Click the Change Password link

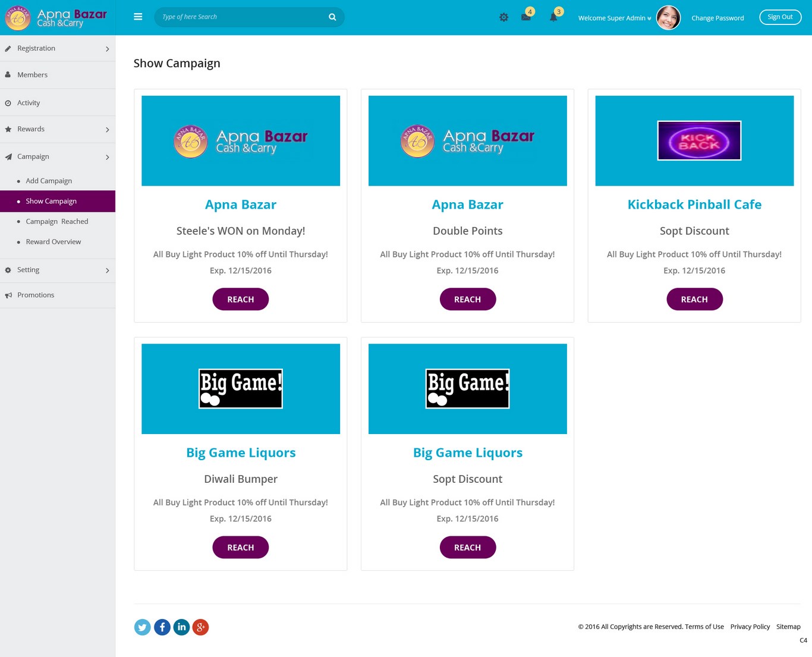point(717,18)
